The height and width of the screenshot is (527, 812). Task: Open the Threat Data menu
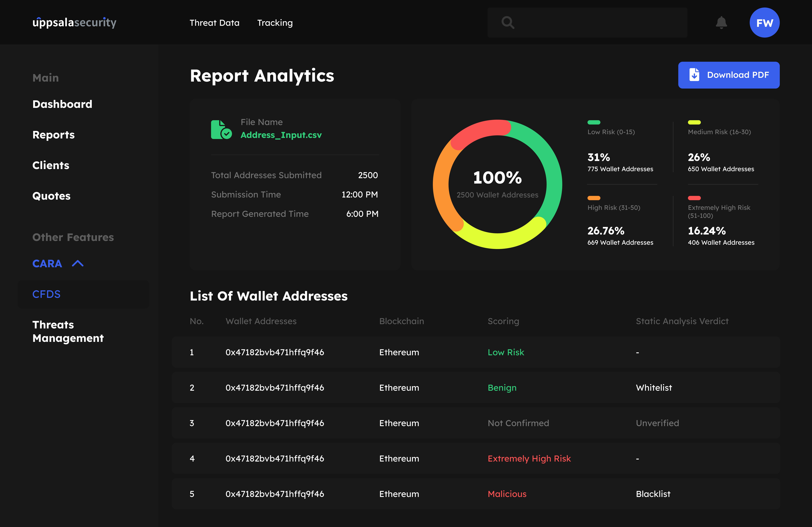point(214,23)
